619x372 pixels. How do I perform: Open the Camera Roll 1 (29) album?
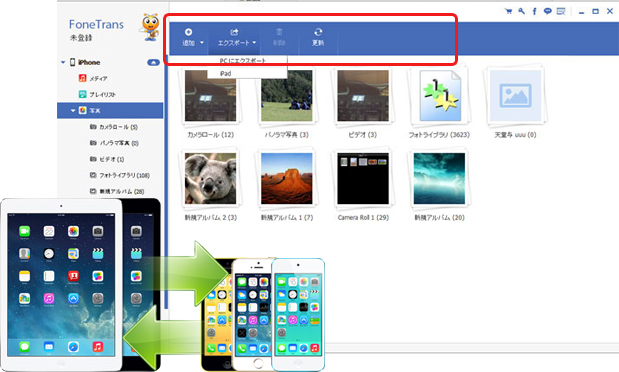click(x=363, y=178)
